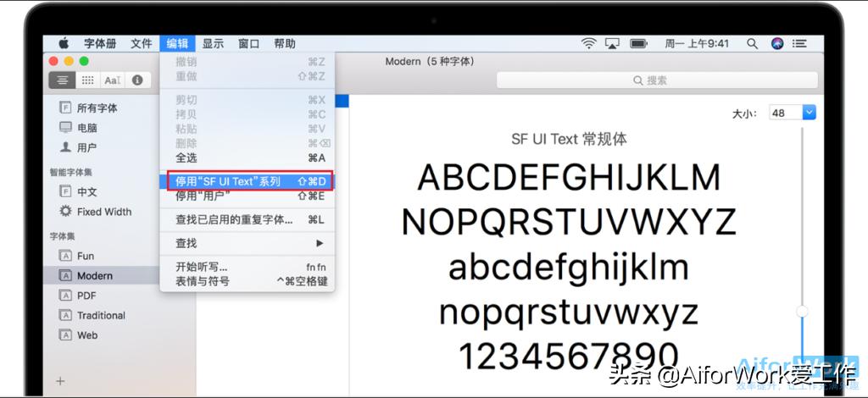The width and height of the screenshot is (868, 398).
Task: Choose 表情与符号 menu item
Action: pyautogui.click(x=248, y=281)
